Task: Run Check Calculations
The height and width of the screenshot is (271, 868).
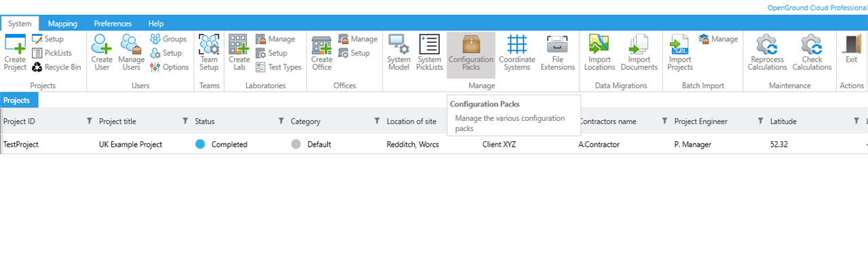Action: click(x=812, y=52)
